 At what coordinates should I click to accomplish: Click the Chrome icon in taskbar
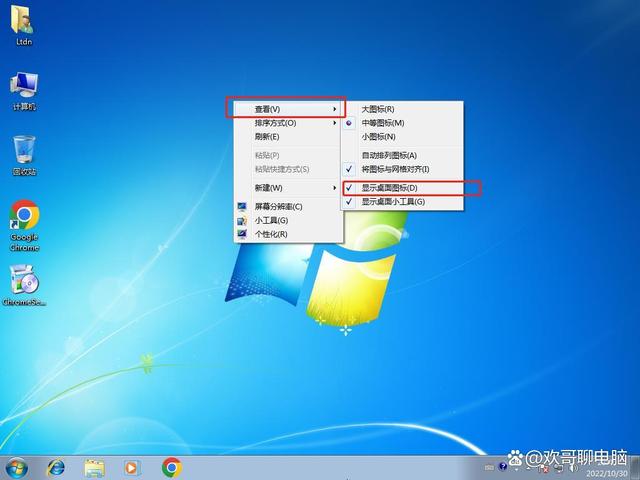click(172, 467)
